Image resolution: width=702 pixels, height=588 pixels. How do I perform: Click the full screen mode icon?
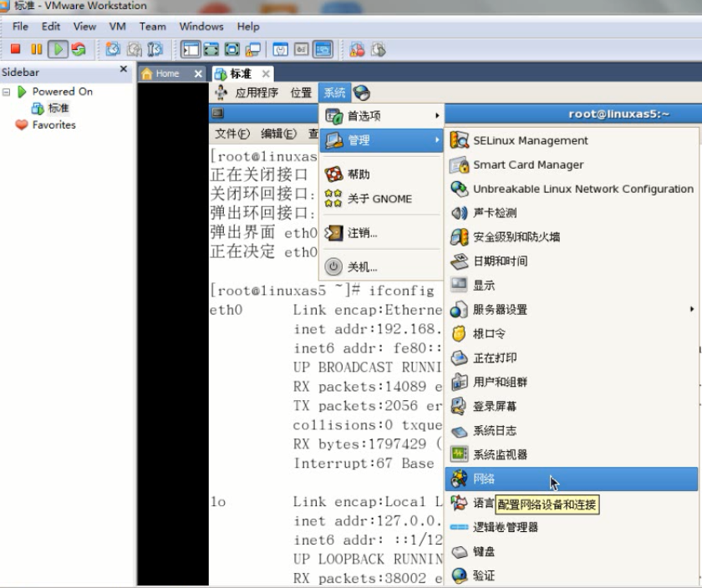click(232, 49)
